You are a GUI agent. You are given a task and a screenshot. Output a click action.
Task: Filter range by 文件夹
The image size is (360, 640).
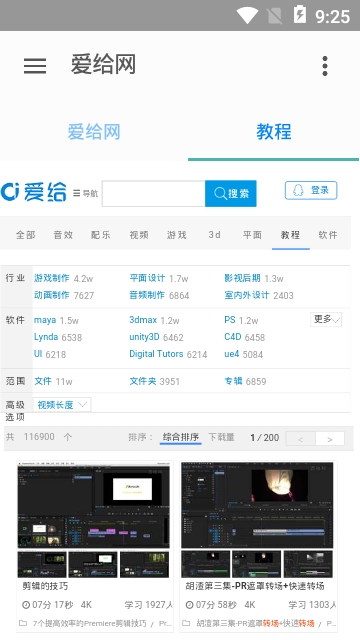[142, 381]
